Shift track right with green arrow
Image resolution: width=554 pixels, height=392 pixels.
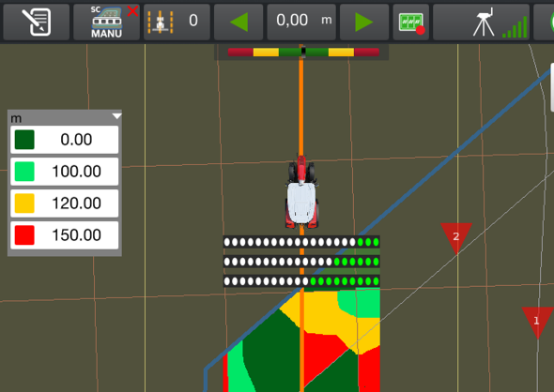pyautogui.click(x=364, y=22)
